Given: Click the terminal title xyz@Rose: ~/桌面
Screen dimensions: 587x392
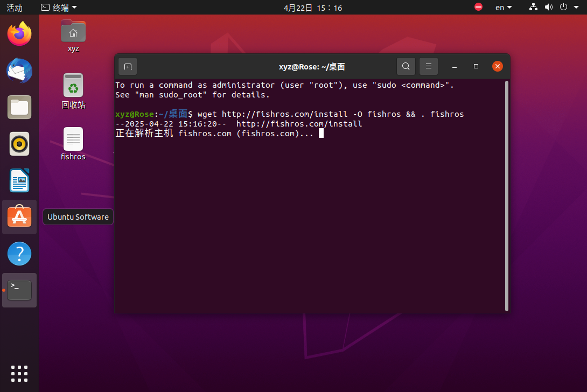Looking at the screenshot, I should [312, 67].
